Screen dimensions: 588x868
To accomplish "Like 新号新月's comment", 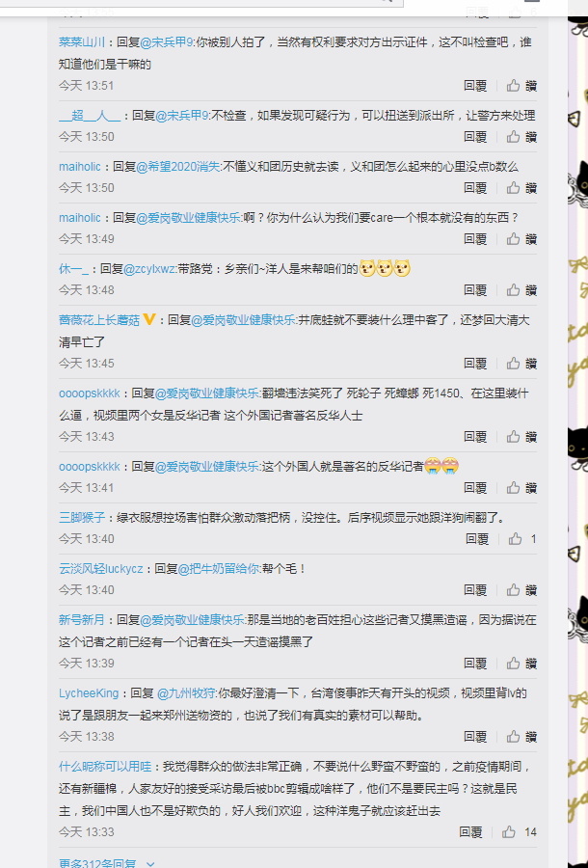I will coord(521,664).
